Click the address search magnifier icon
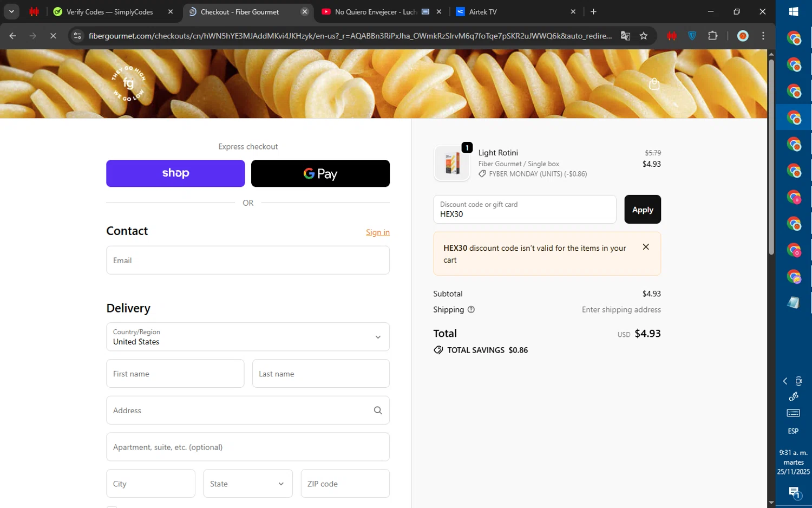Image resolution: width=812 pixels, height=508 pixels. 378,411
